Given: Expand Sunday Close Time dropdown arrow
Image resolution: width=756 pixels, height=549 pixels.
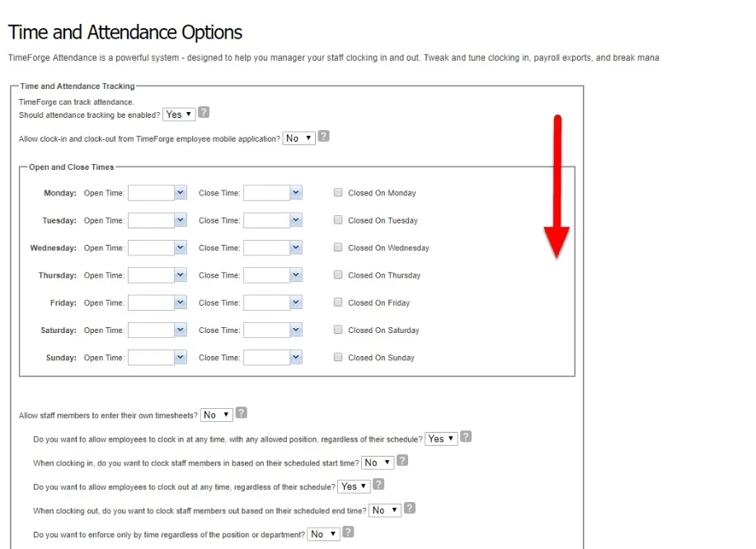Looking at the screenshot, I should pyautogui.click(x=296, y=358).
